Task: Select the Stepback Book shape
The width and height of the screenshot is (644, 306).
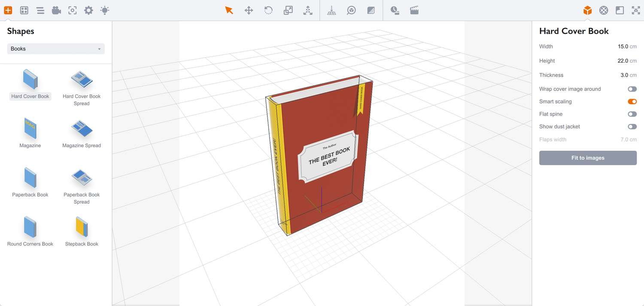Action: coord(82,232)
